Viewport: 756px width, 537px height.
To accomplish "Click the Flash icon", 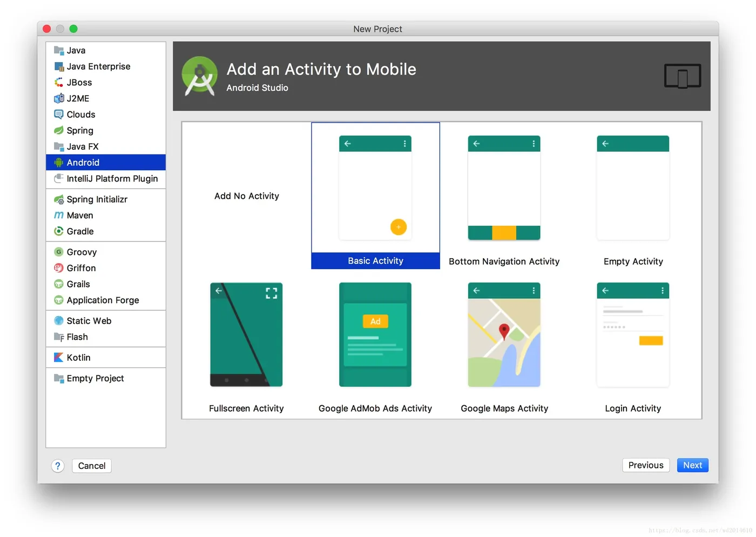I will (59, 337).
